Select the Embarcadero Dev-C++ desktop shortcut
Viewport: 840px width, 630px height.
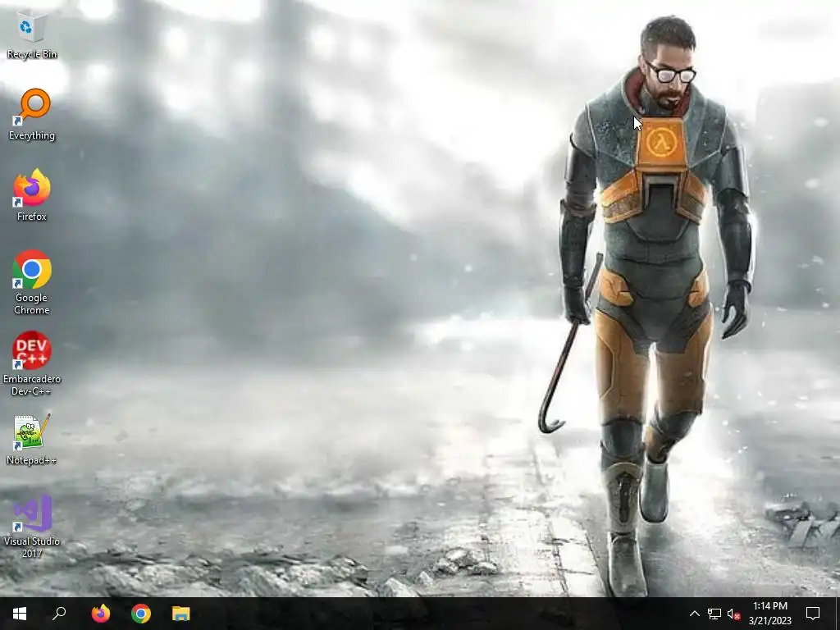(32, 363)
